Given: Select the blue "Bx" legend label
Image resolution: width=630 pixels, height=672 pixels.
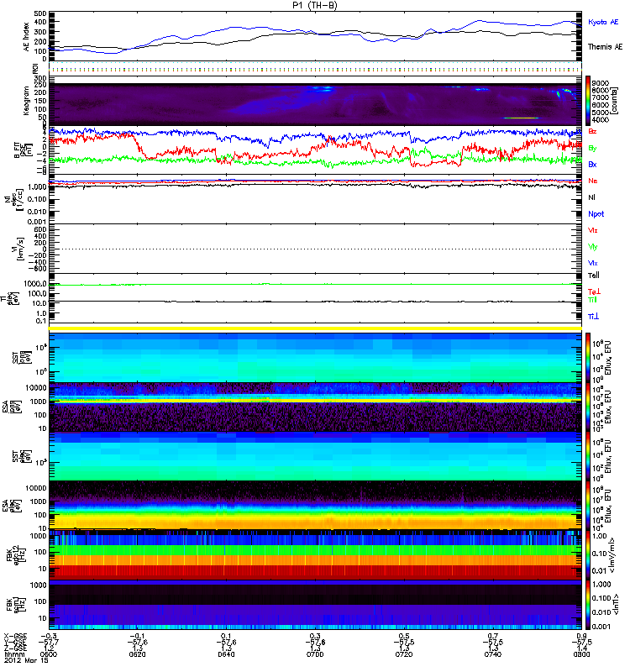Looking at the screenshot, I should pos(592,165).
